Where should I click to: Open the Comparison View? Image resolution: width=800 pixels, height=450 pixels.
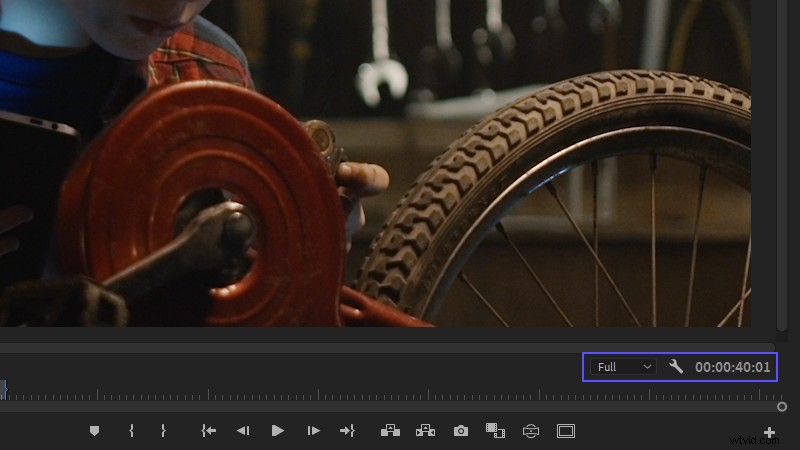tap(495, 431)
